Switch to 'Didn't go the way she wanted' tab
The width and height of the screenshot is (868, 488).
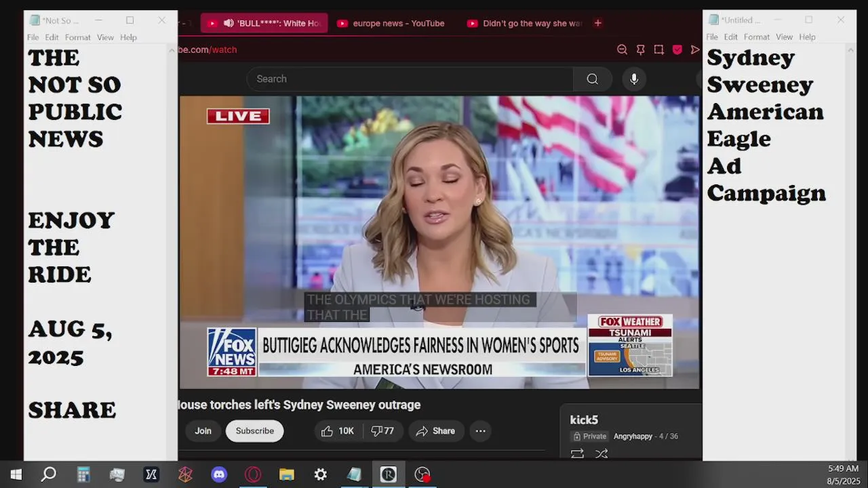tap(525, 23)
